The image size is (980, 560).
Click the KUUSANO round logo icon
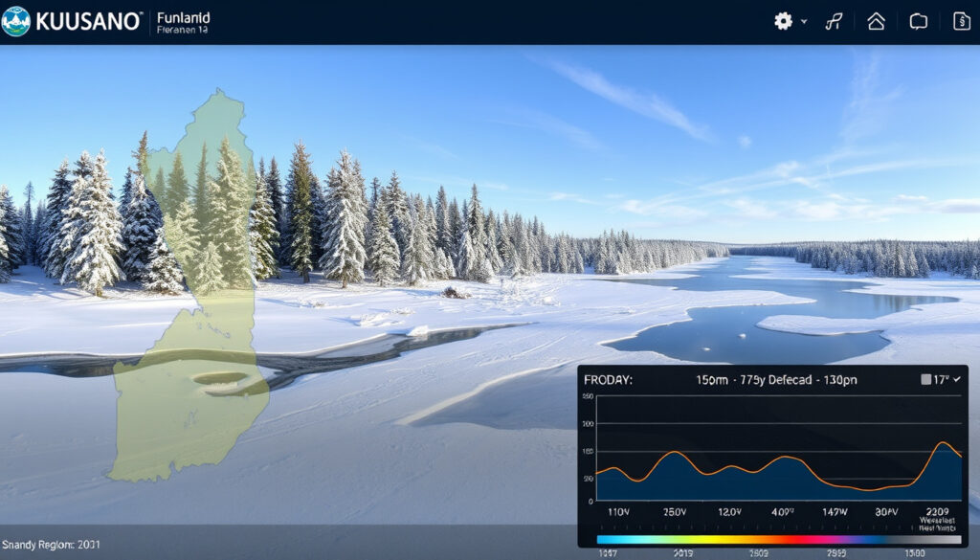click(15, 21)
